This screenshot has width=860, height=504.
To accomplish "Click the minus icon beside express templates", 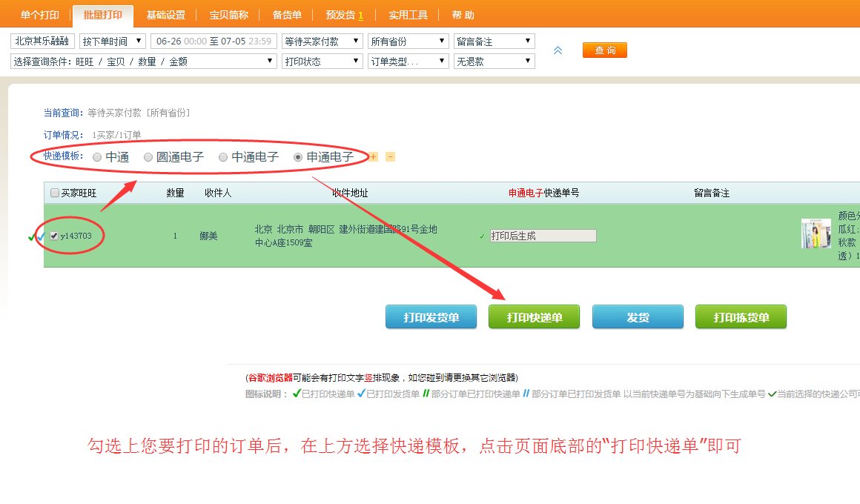I will point(391,157).
